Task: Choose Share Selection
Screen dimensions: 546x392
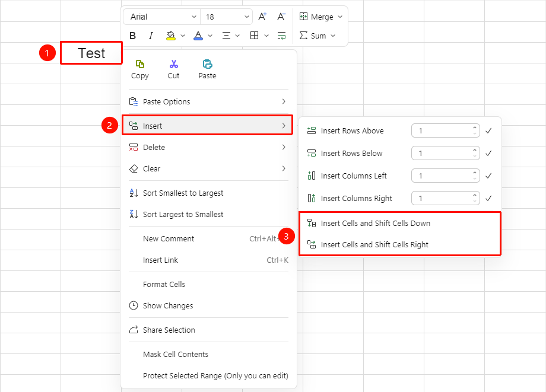Action: 208,330
